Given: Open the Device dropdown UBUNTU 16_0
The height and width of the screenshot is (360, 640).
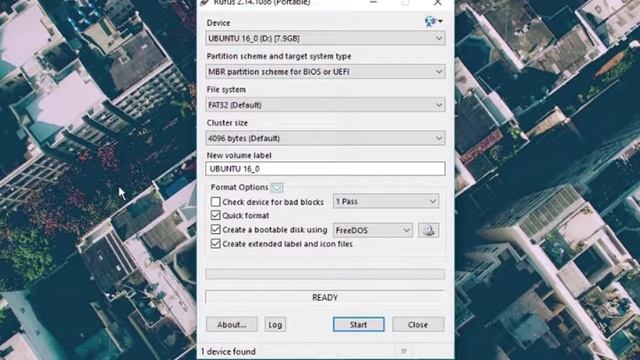Looking at the screenshot, I should click(325, 38).
